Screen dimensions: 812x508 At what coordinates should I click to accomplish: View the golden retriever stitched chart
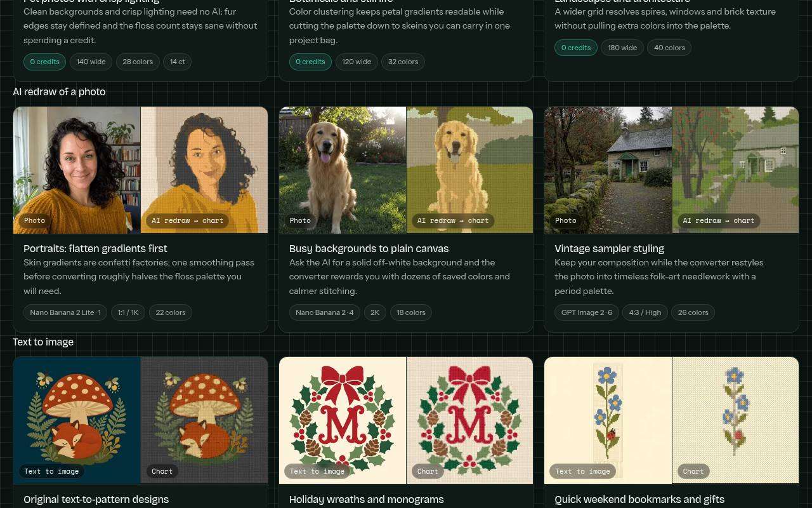470,170
